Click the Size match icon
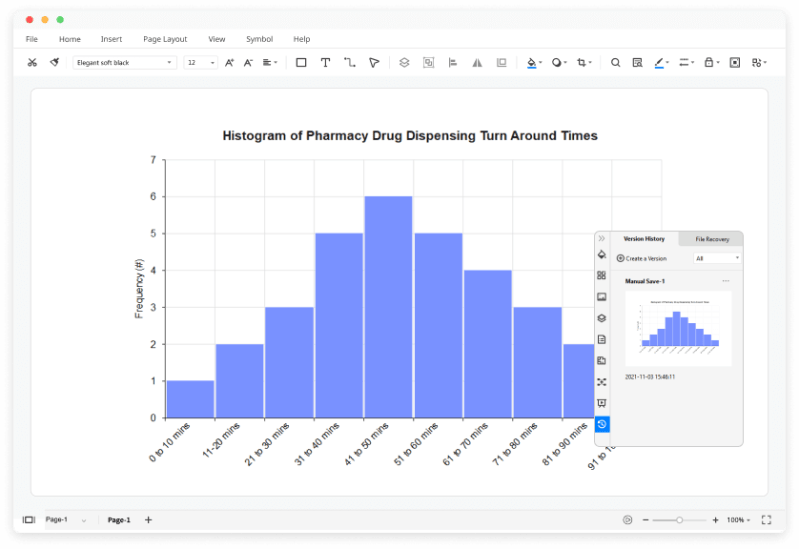 (x=501, y=62)
